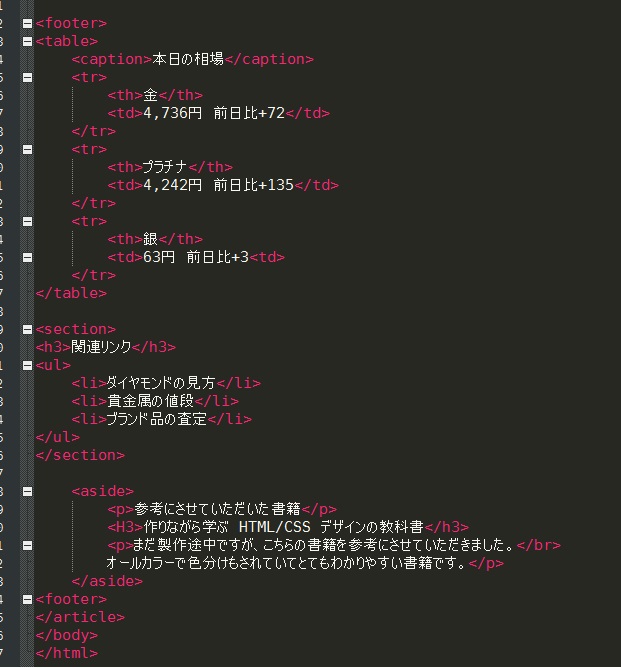
Task: Click the </aside> closing tag
Action: [x=107, y=582]
